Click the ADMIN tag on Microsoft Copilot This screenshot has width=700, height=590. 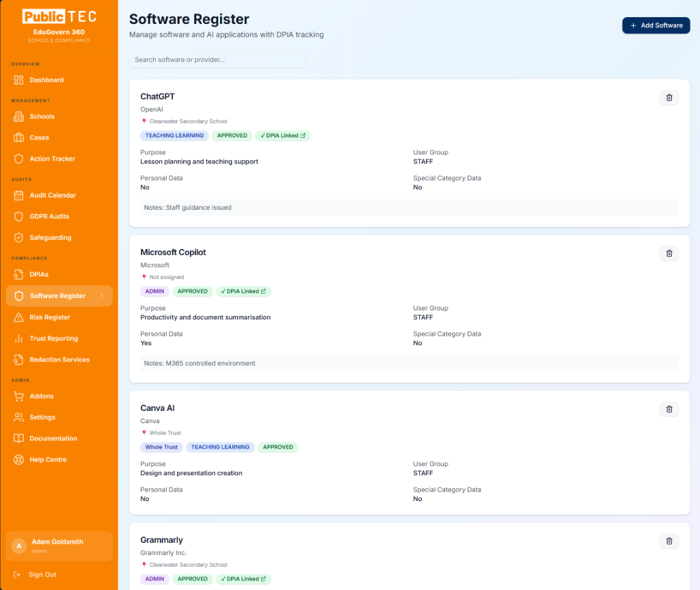click(x=154, y=291)
